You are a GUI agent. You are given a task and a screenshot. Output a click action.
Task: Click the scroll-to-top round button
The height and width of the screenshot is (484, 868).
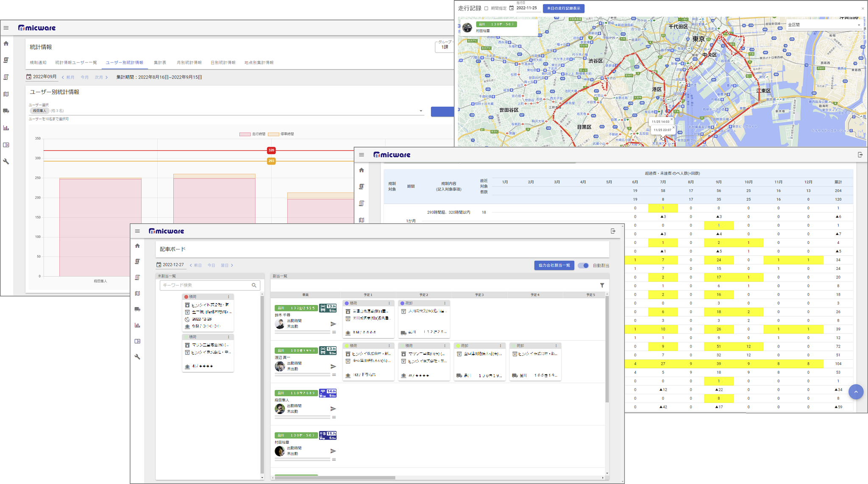click(x=856, y=392)
